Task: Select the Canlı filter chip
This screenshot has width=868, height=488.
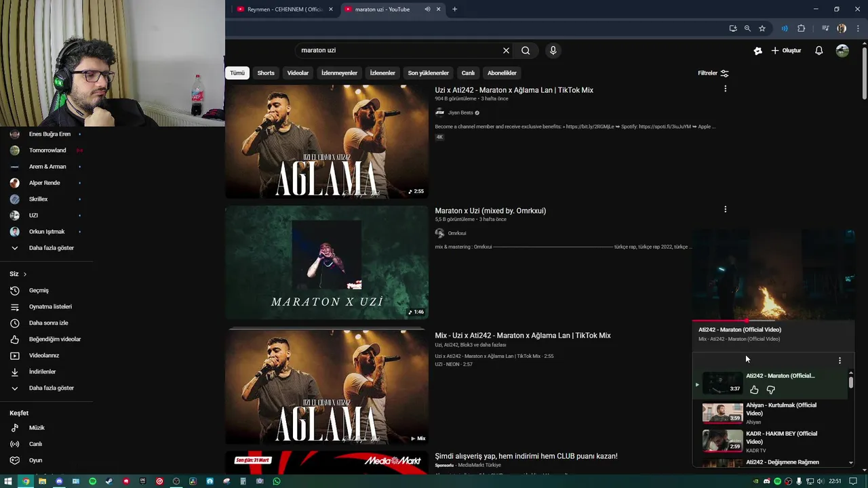Action: point(468,73)
